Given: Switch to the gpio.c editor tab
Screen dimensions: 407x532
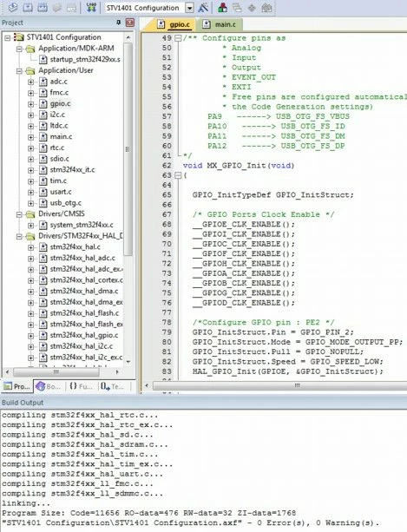Looking at the screenshot, I should [x=175, y=24].
